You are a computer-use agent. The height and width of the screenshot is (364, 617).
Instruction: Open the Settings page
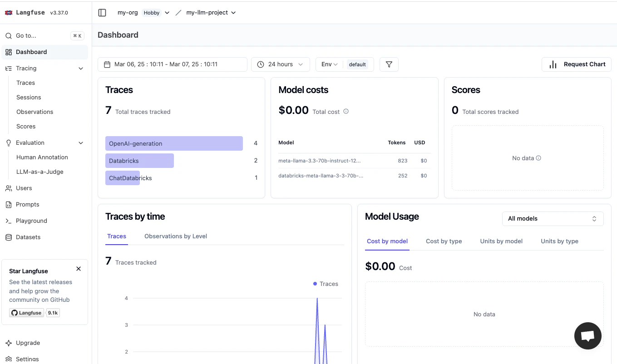pos(27,359)
